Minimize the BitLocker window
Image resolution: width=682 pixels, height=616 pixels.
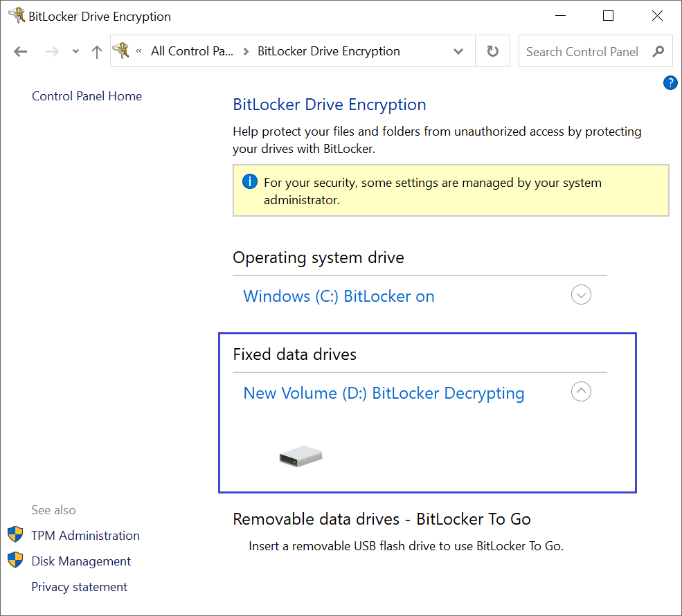point(560,16)
